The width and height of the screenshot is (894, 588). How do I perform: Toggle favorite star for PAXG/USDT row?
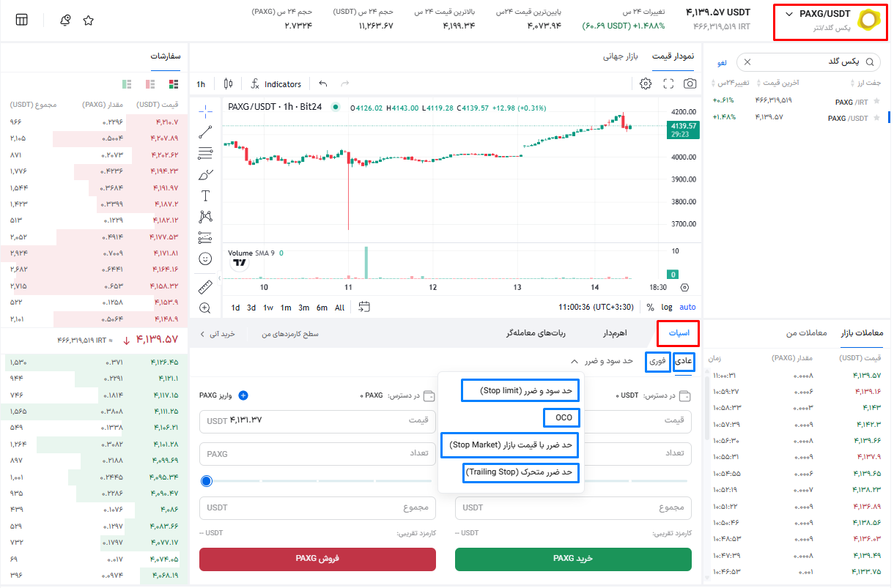[876, 117]
